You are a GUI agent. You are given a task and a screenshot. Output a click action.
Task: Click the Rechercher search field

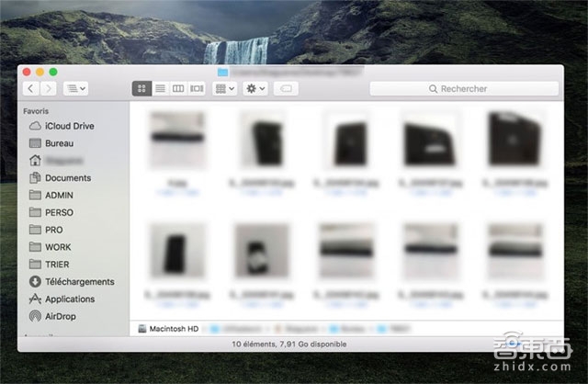[x=465, y=89]
